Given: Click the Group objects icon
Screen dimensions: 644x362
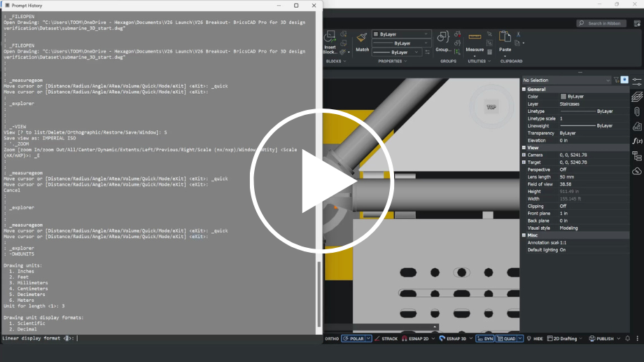Looking at the screenshot, I should click(442, 37).
